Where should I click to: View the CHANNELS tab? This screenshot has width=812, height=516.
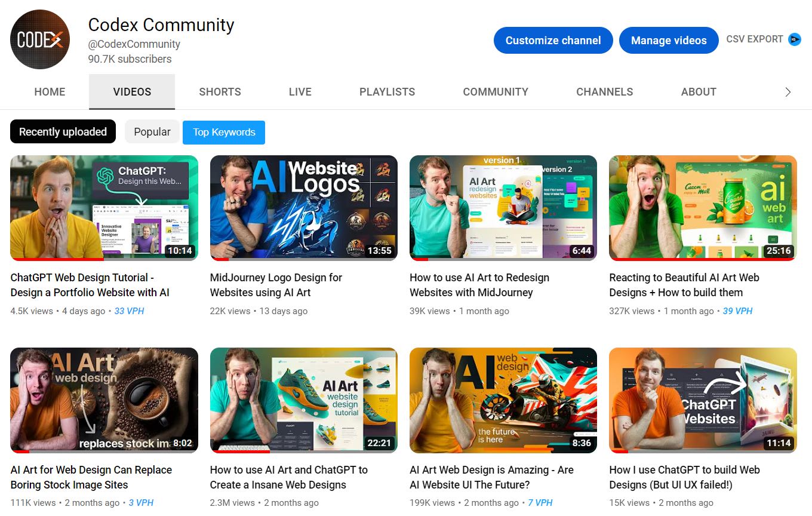pyautogui.click(x=604, y=92)
